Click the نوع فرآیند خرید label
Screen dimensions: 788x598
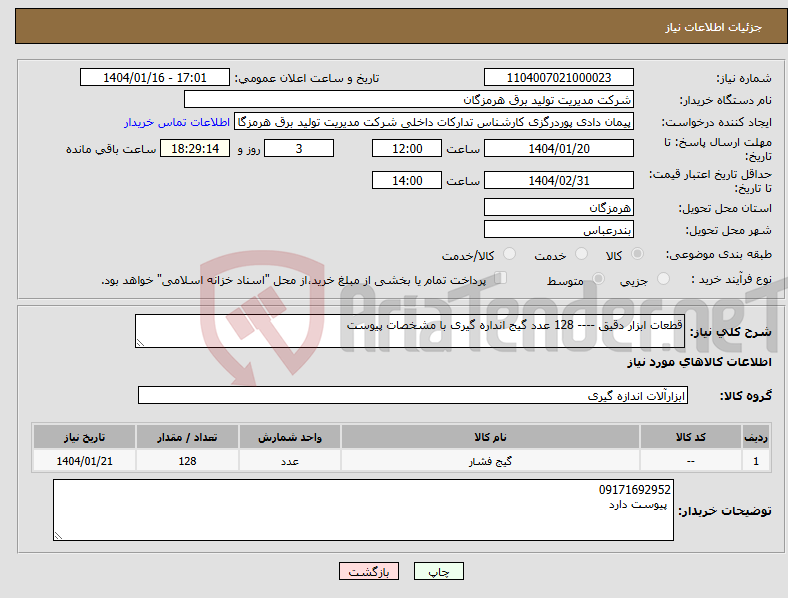tap(731, 279)
